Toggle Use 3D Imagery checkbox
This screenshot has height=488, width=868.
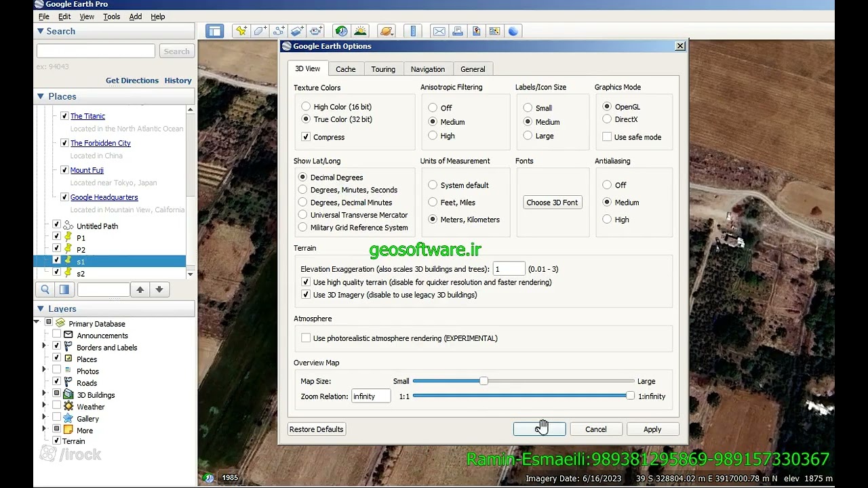point(306,295)
